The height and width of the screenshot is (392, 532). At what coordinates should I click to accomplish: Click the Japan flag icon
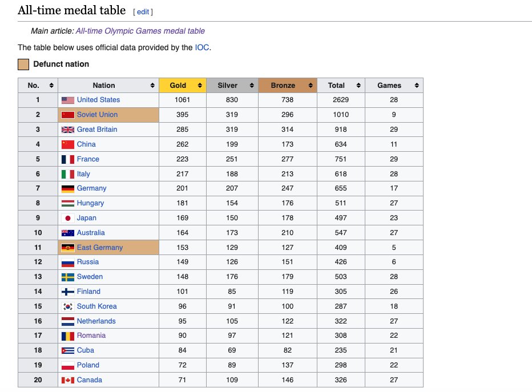(68, 218)
